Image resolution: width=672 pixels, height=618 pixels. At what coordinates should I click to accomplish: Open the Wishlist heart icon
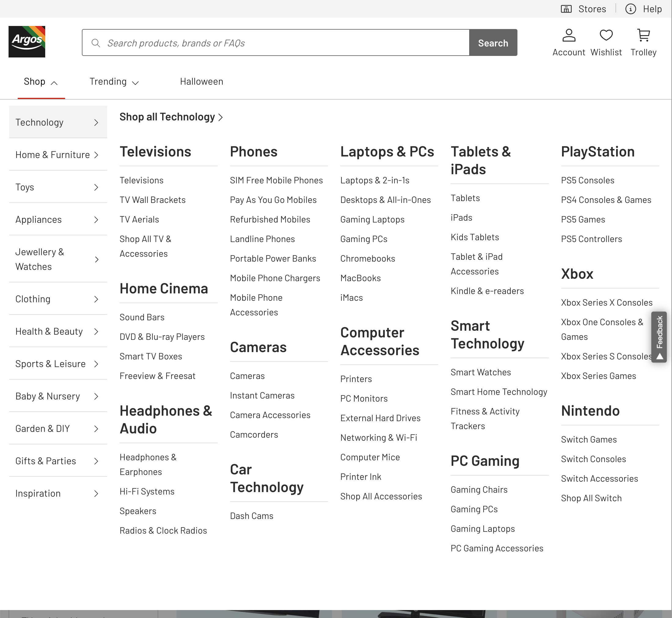pos(606,35)
